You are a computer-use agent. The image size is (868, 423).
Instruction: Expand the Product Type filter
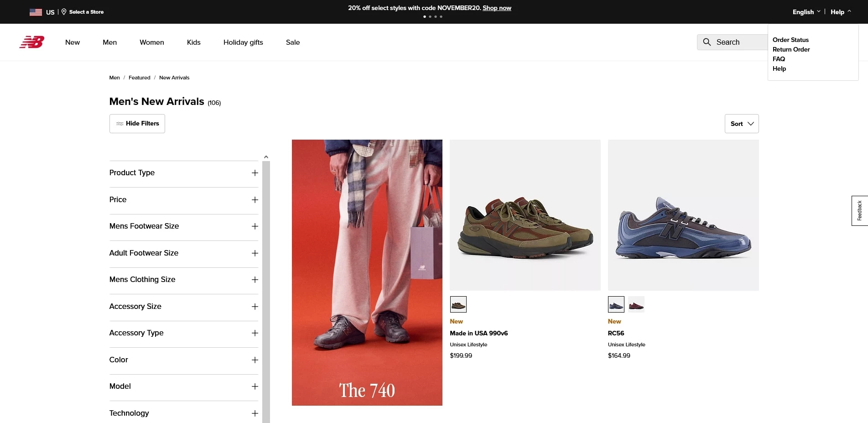tap(255, 173)
